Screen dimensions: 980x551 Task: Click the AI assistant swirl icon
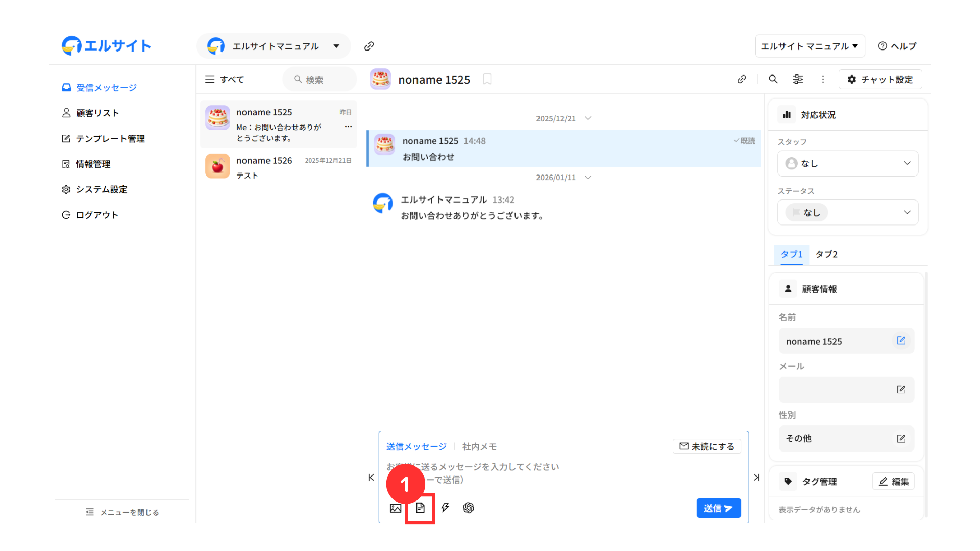pyautogui.click(x=469, y=508)
